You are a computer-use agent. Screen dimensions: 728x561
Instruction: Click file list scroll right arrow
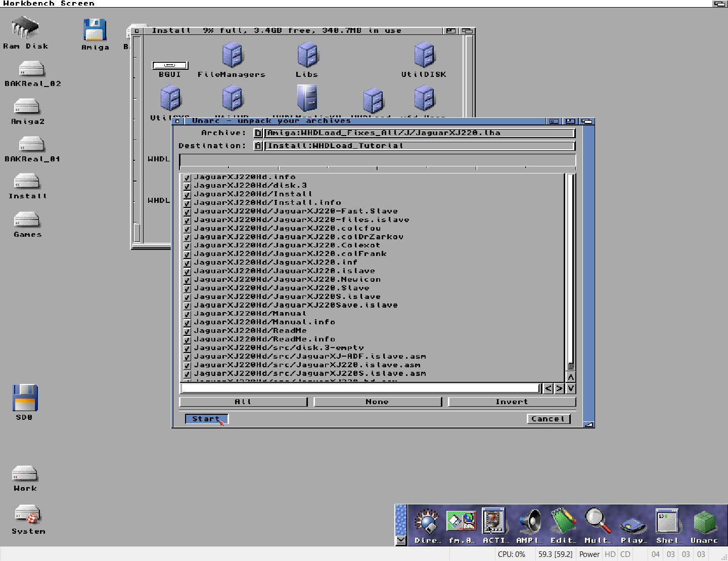(x=559, y=389)
